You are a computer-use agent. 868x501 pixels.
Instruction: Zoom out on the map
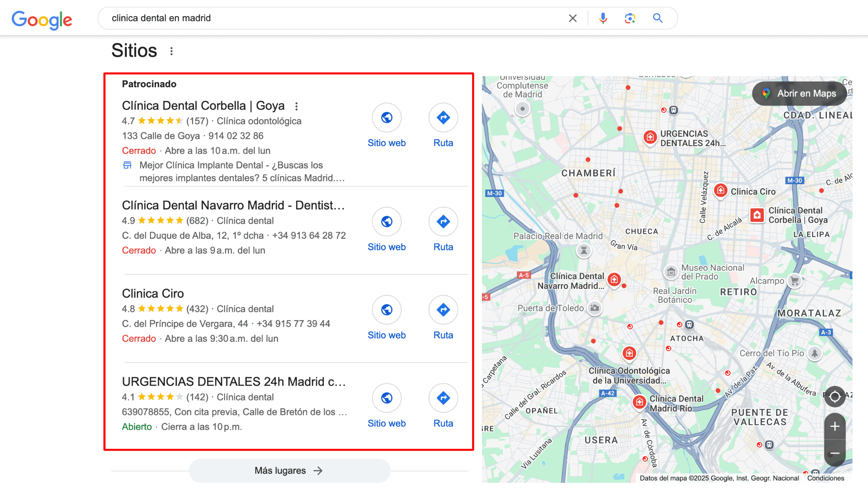pos(835,453)
